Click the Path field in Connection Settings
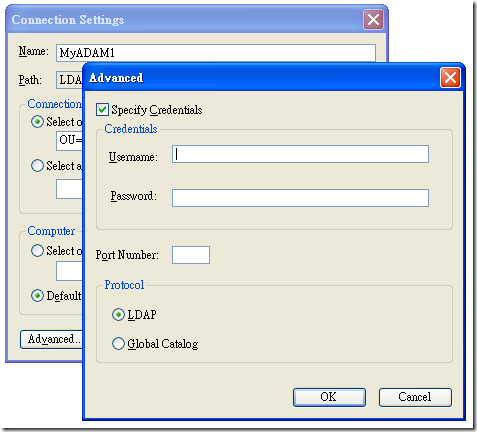 [x=69, y=80]
